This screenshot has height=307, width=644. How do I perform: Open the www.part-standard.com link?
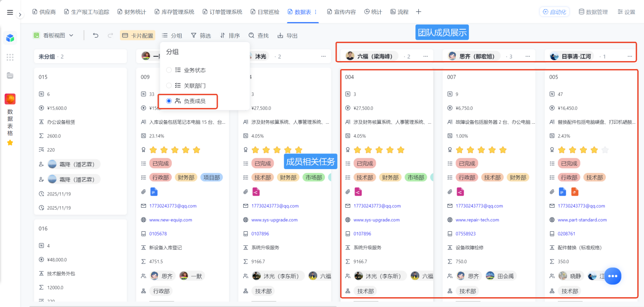(x=582, y=220)
